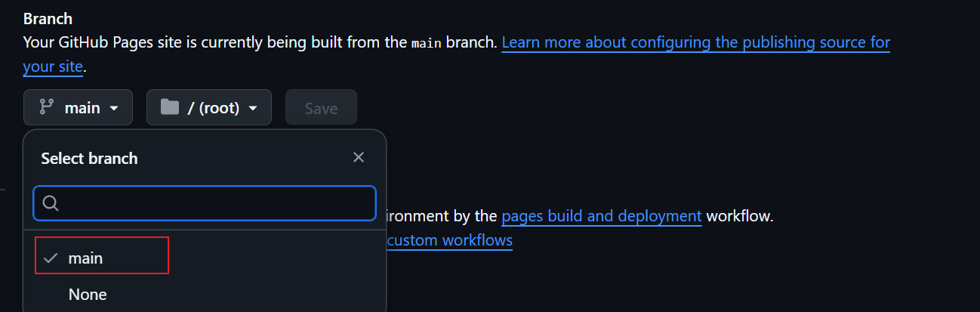980x312 pixels.
Task: Click the checkmark icon next to main
Action: point(51,258)
